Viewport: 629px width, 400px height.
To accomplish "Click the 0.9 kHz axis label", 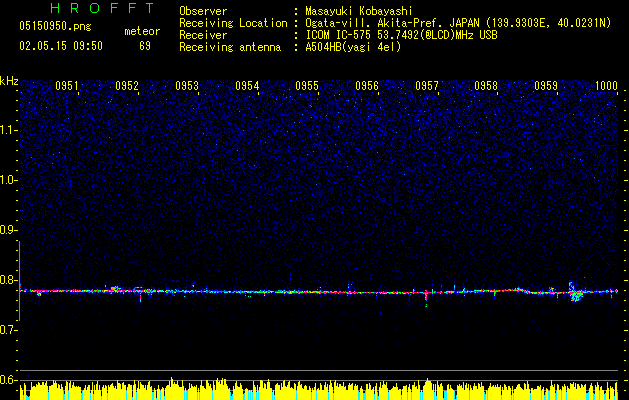I will 9,230.
